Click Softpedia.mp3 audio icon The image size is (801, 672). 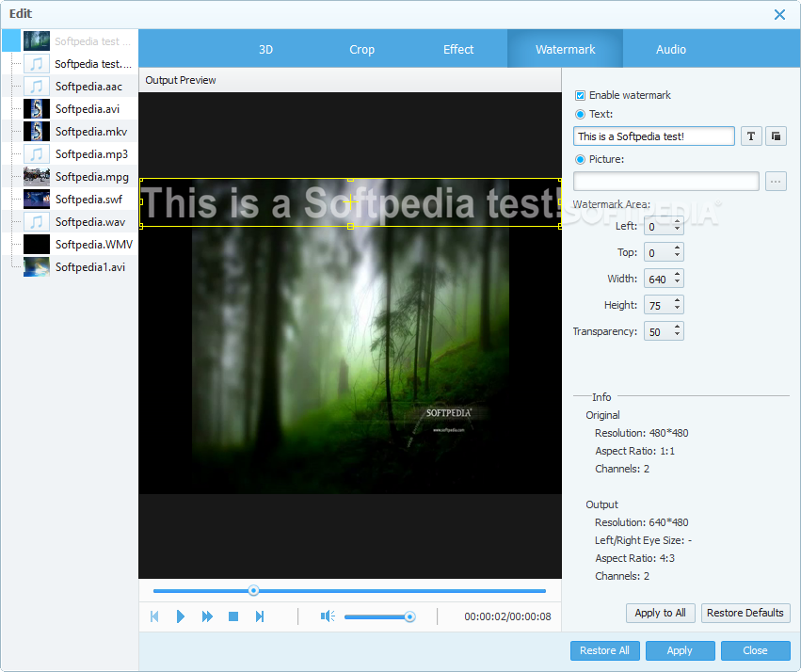click(x=37, y=153)
